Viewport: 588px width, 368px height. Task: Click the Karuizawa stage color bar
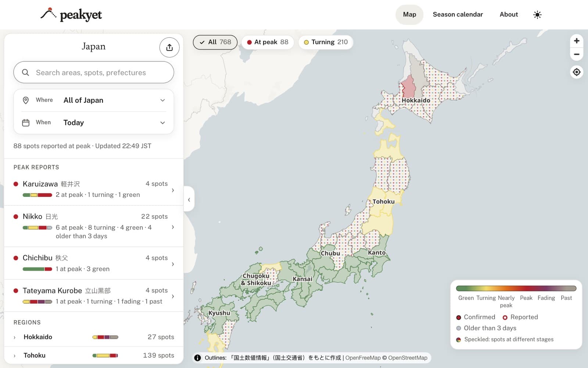(x=37, y=195)
